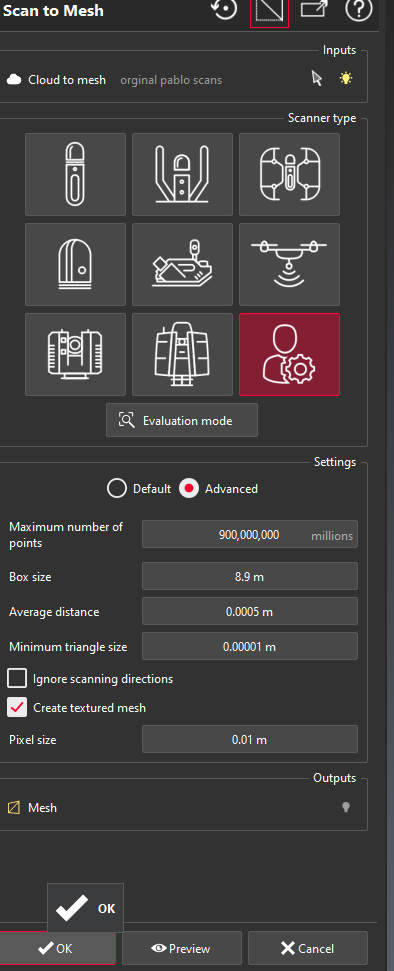The height and width of the screenshot is (971, 394).
Task: Select the tripod total station scanner tile
Action: pyautogui.click(x=182, y=354)
